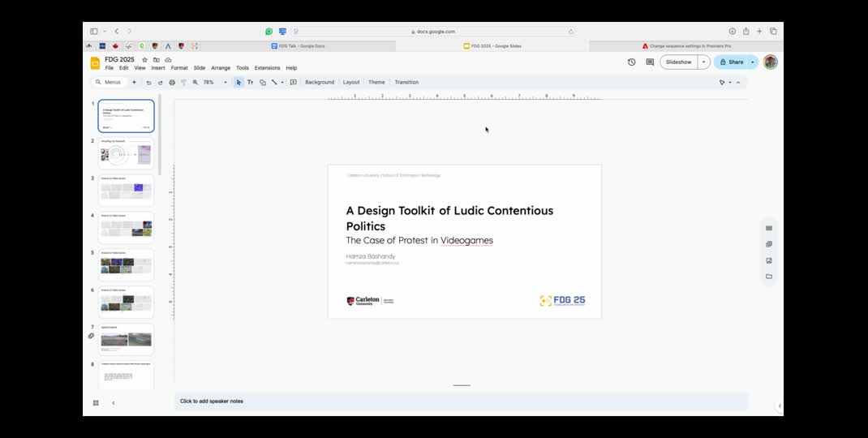868x438 pixels.
Task: Select the Text box tool
Action: pyautogui.click(x=250, y=82)
